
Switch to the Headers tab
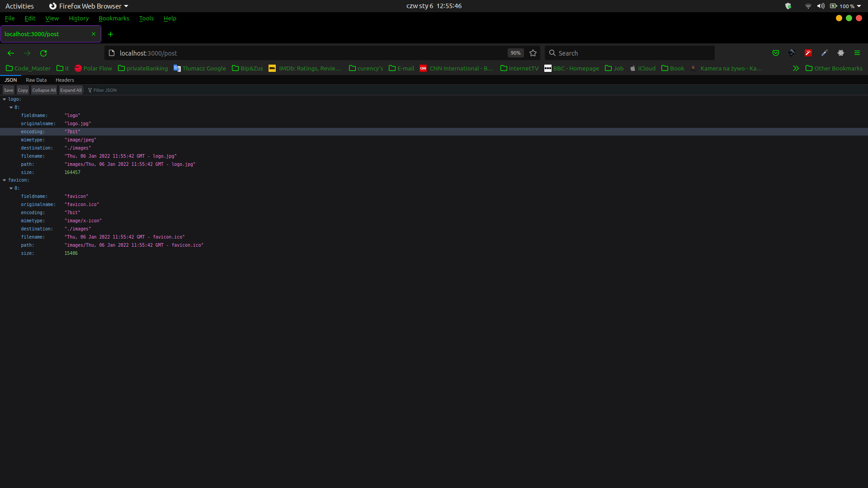coord(65,80)
